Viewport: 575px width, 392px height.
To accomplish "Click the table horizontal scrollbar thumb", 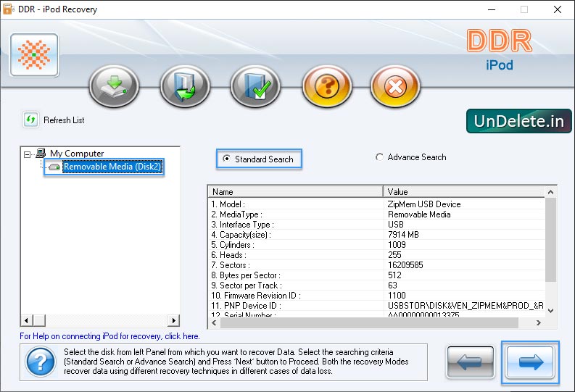I will pyautogui.click(x=369, y=322).
